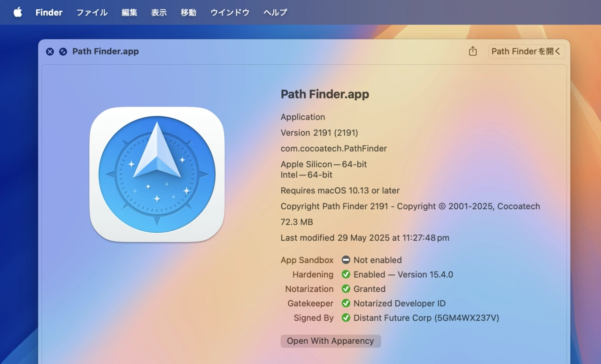Open the 移動 menu
The image size is (601, 364).
(188, 12)
